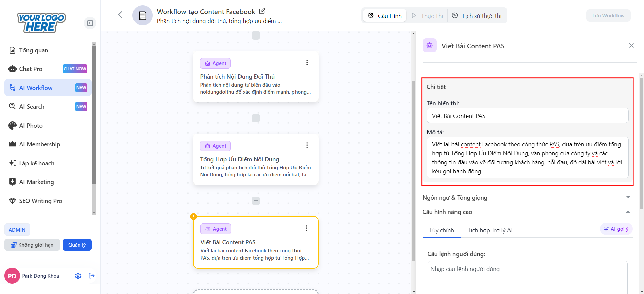
Task: Click the Lưu Workflow button
Action: click(x=608, y=16)
